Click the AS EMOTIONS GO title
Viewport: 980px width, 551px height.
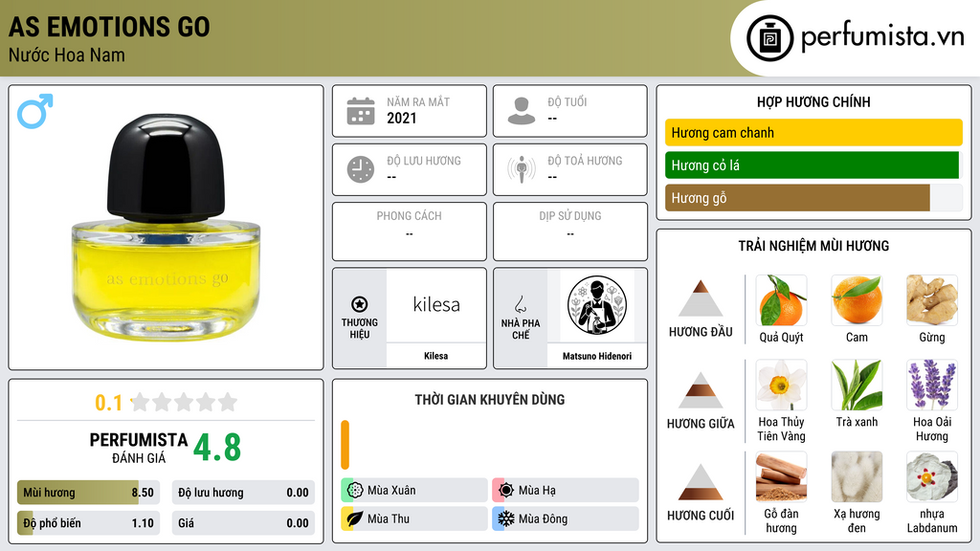click(109, 27)
